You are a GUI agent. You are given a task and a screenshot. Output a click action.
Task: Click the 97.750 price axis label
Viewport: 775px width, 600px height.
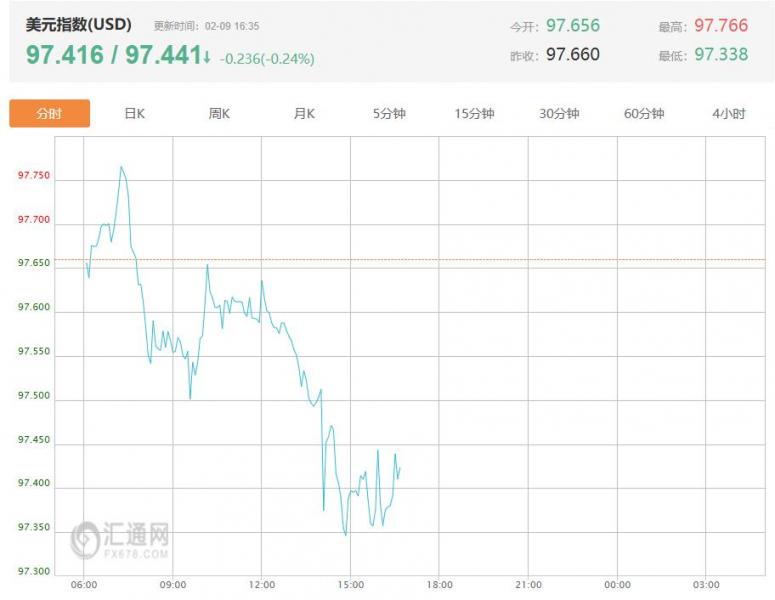(x=33, y=176)
